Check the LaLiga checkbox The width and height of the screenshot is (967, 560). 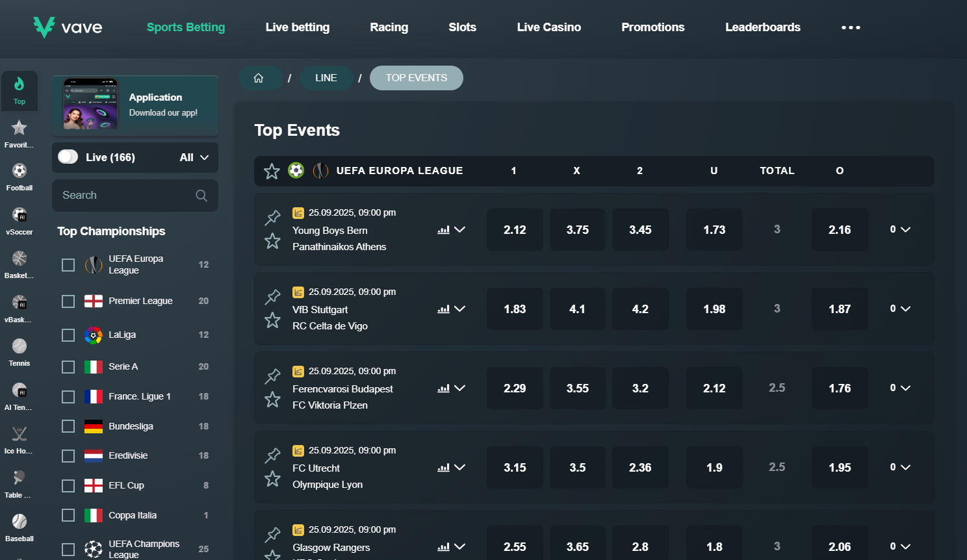pyautogui.click(x=68, y=335)
